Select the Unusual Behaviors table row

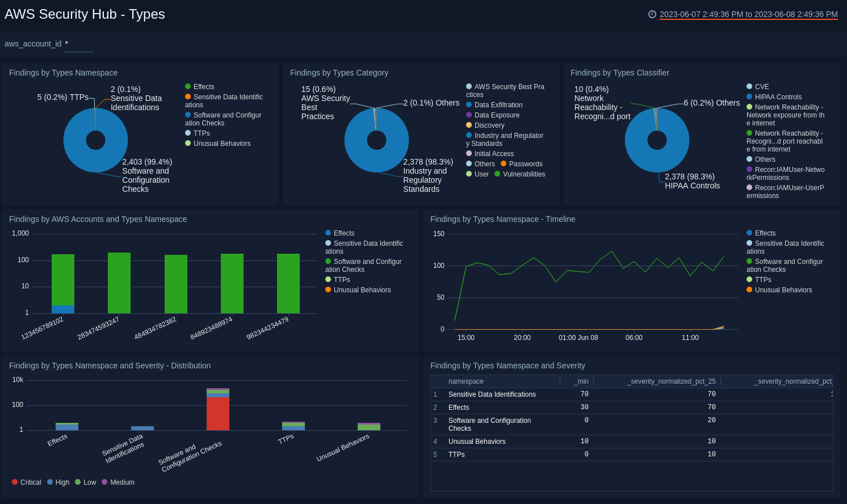click(x=632, y=442)
